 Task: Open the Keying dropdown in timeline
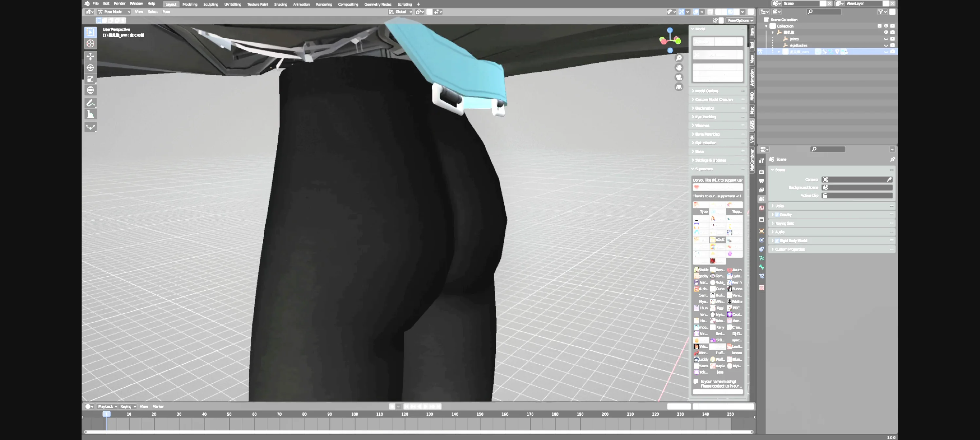tap(128, 407)
